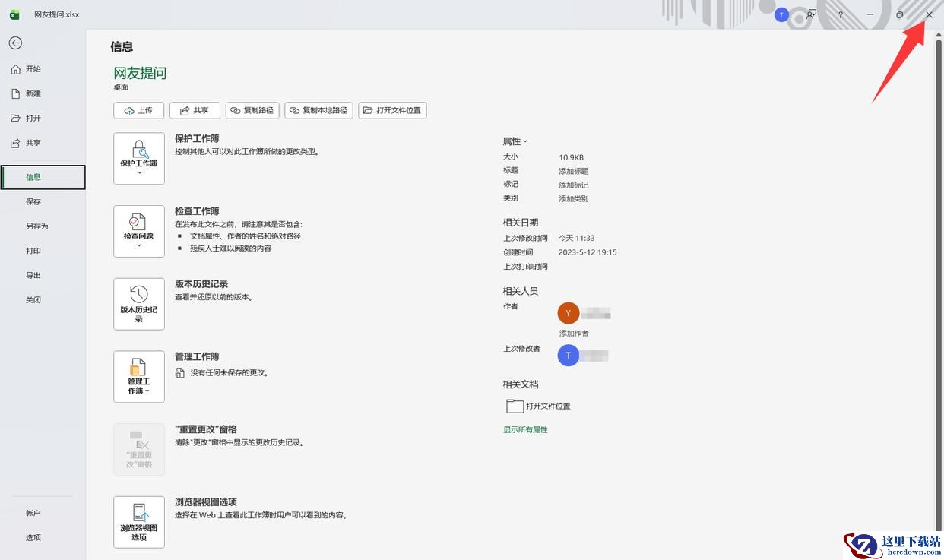Click the 浏览器视图选项 button
Viewport: 944px width, 560px height.
click(x=139, y=522)
